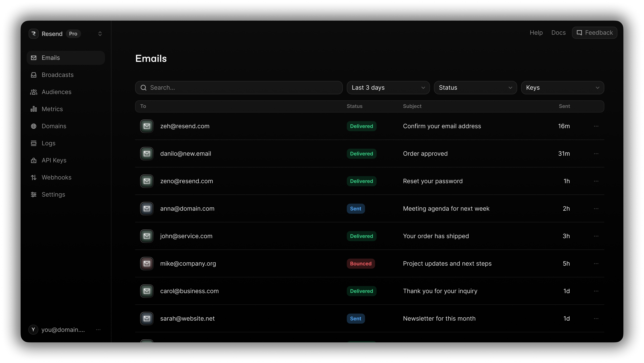Viewport: 644px width, 363px height.
Task: Click the Help link
Action: (536, 33)
